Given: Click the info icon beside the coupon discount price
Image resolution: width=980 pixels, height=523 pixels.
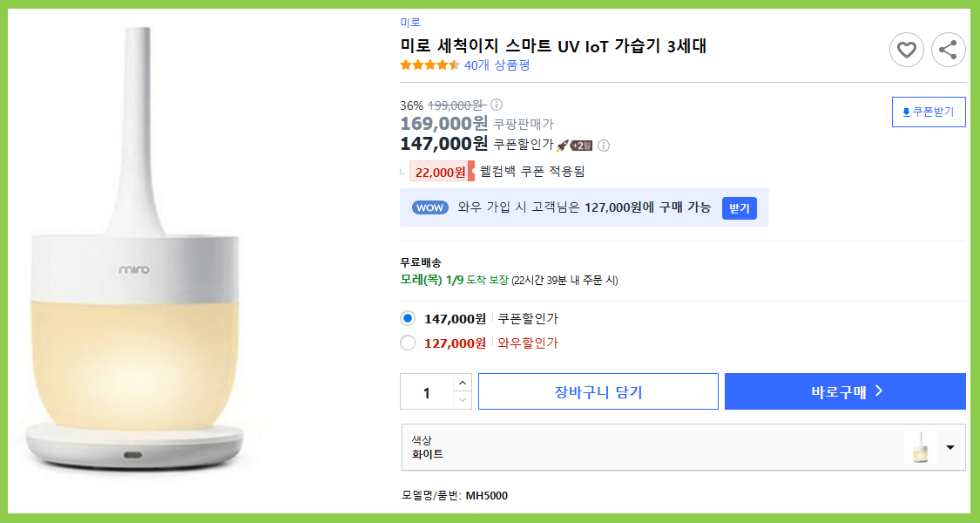Looking at the screenshot, I should coord(605,145).
